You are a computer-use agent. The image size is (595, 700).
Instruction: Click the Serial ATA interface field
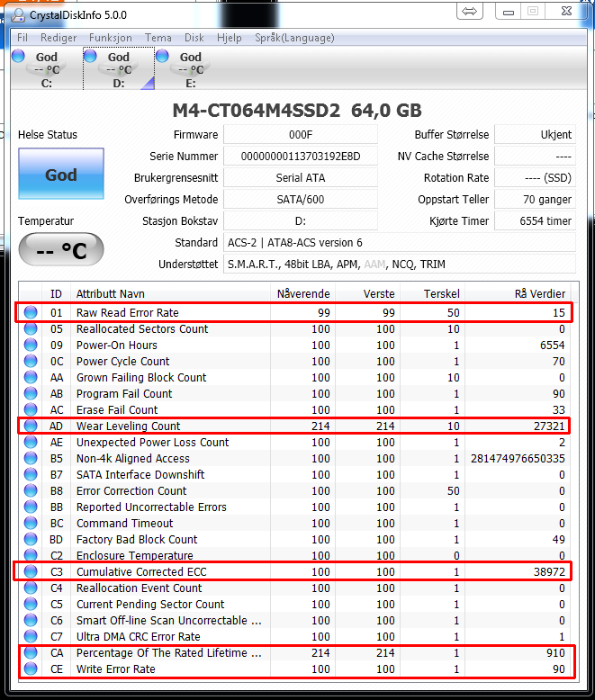point(301,177)
